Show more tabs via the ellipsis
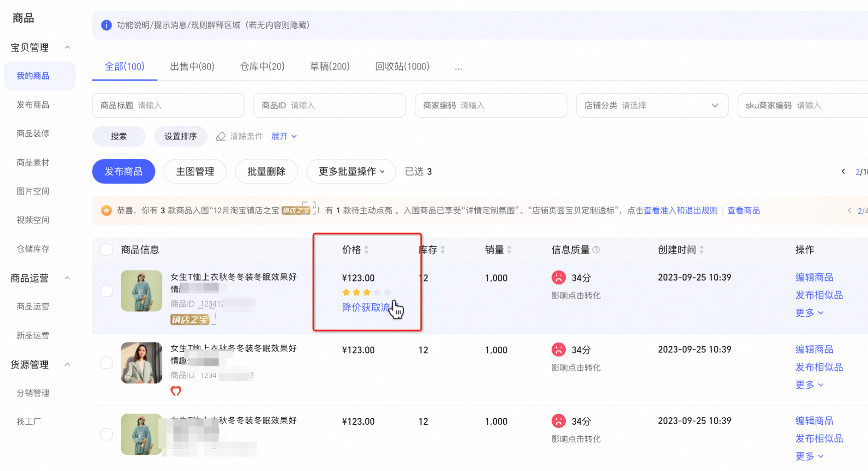 pyautogui.click(x=458, y=67)
